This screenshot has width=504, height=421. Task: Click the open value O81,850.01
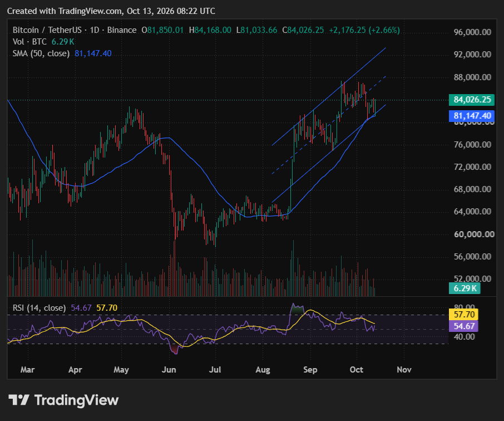click(x=162, y=30)
